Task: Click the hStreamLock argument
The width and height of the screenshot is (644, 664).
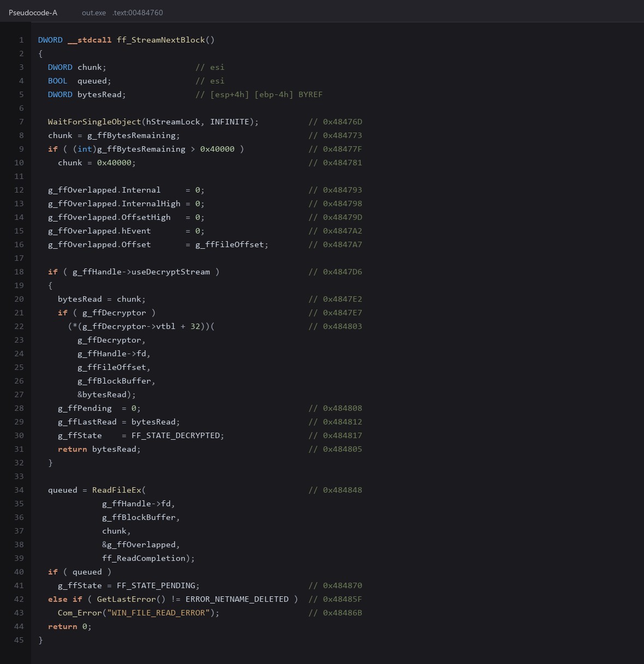Action: click(x=173, y=122)
